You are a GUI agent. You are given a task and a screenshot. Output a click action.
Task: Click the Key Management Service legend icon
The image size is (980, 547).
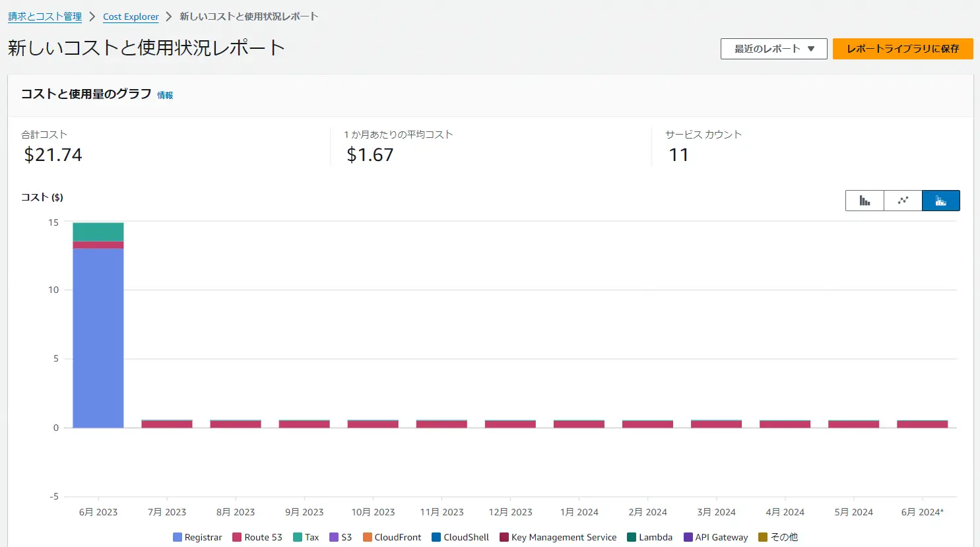[x=504, y=537]
